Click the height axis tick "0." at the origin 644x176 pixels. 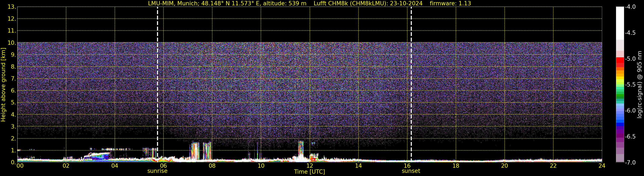pos(13,162)
